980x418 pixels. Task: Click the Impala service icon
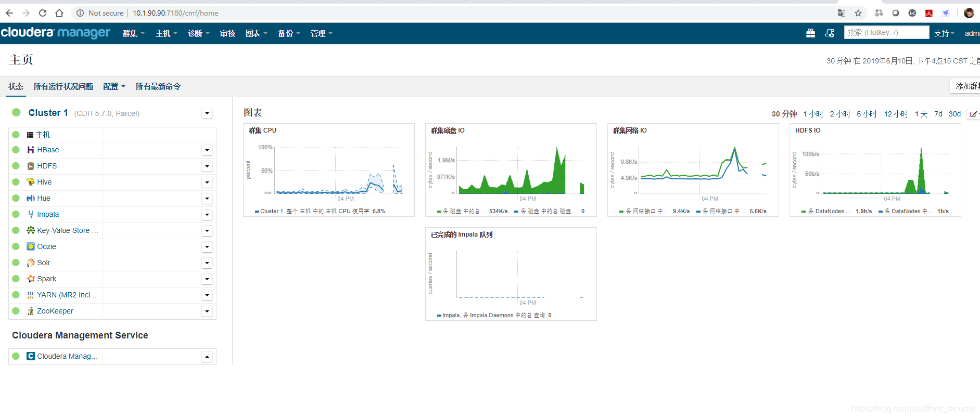(31, 214)
